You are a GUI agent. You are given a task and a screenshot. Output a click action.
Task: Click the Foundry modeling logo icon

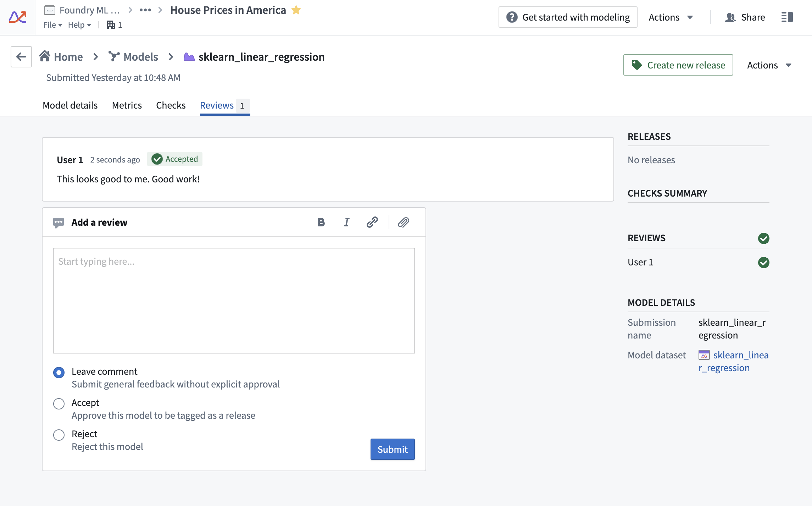18,17
